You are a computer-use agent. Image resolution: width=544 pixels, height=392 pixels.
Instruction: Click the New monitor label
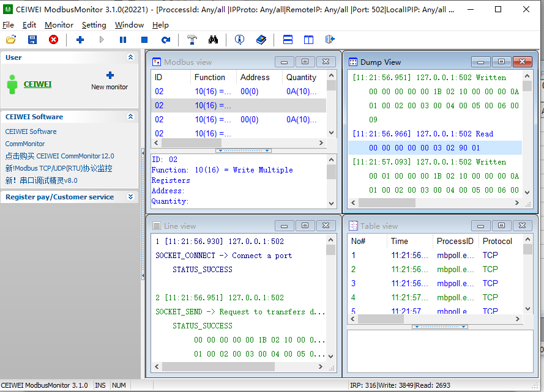click(x=110, y=87)
